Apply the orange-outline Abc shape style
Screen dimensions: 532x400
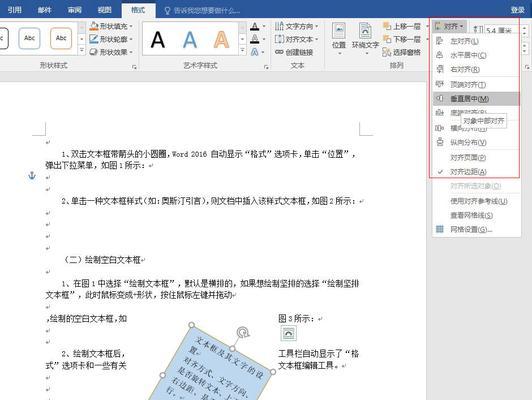click(61, 38)
